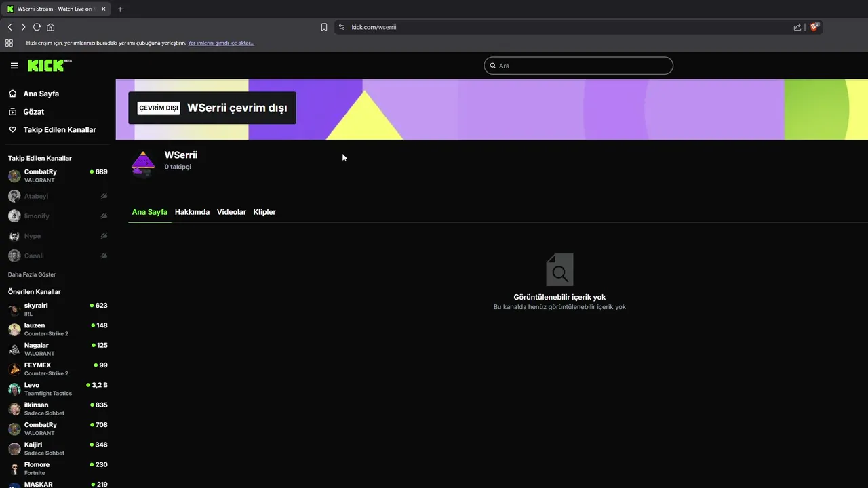868x488 pixels.
Task: Click the heart icon for followed channels
Action: [13, 129]
